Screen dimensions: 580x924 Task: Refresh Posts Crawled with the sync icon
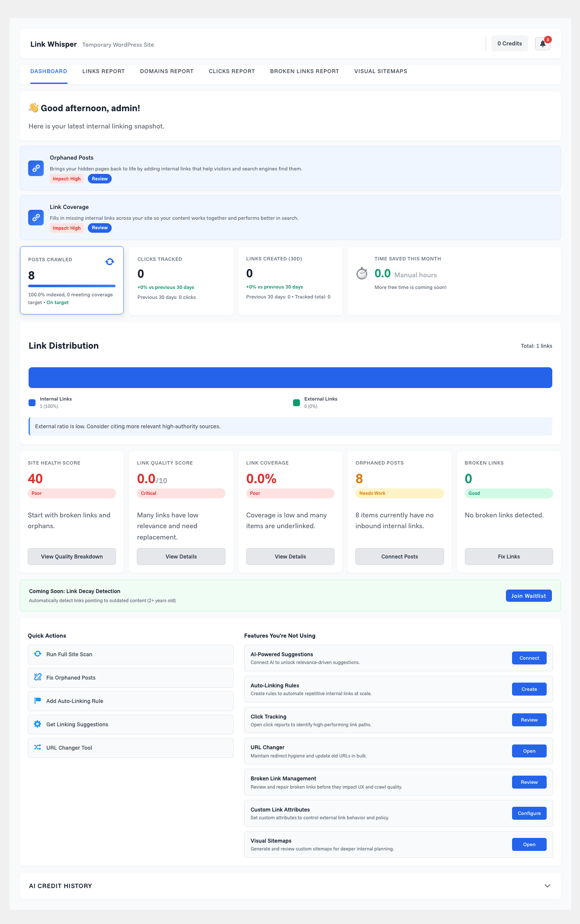point(110,262)
